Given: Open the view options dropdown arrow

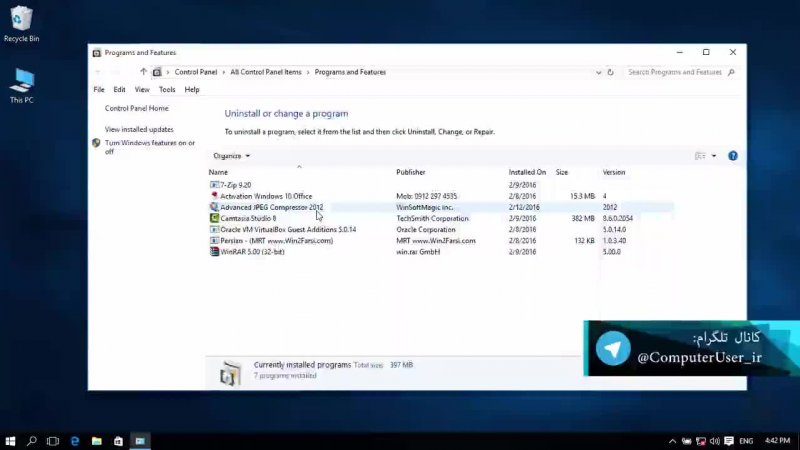Looking at the screenshot, I should [714, 156].
